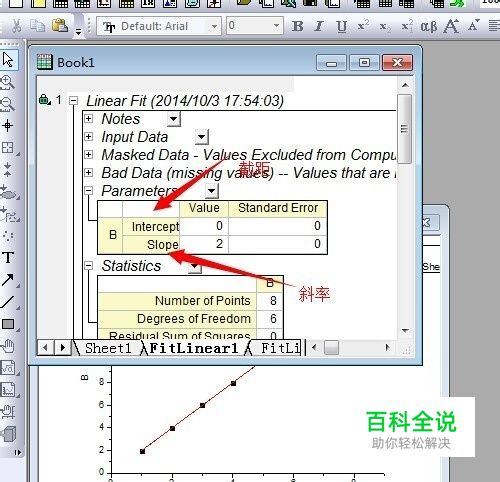Apply superscript formatting

pos(363,25)
